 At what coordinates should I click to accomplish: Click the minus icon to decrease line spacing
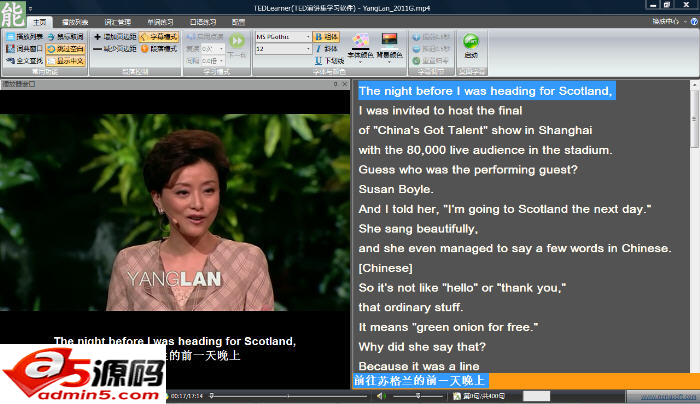(97, 49)
